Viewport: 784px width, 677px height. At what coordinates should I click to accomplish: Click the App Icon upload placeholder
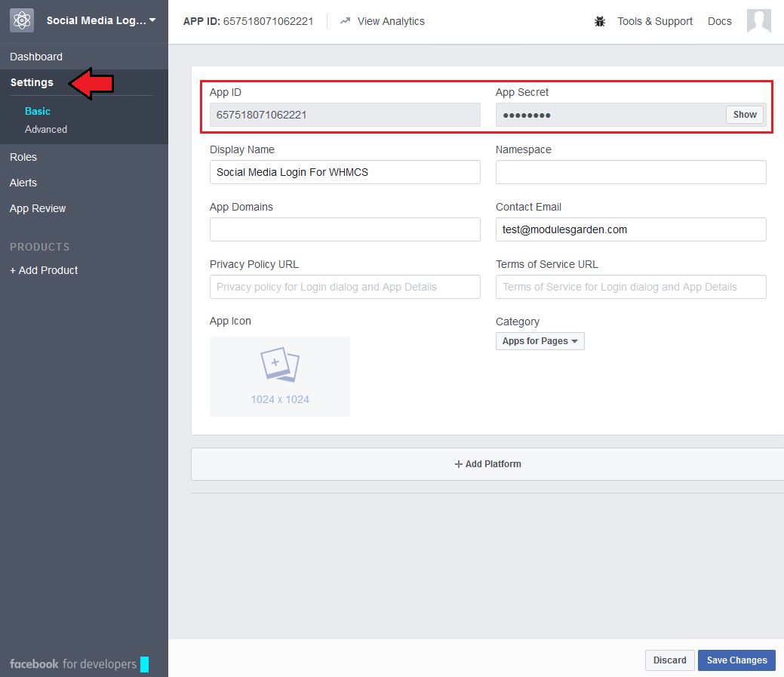pos(280,377)
